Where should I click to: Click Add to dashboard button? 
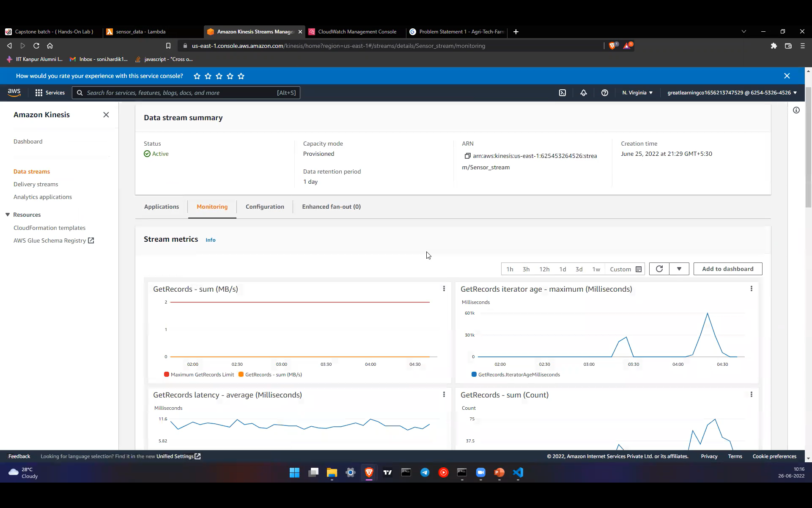(x=728, y=269)
